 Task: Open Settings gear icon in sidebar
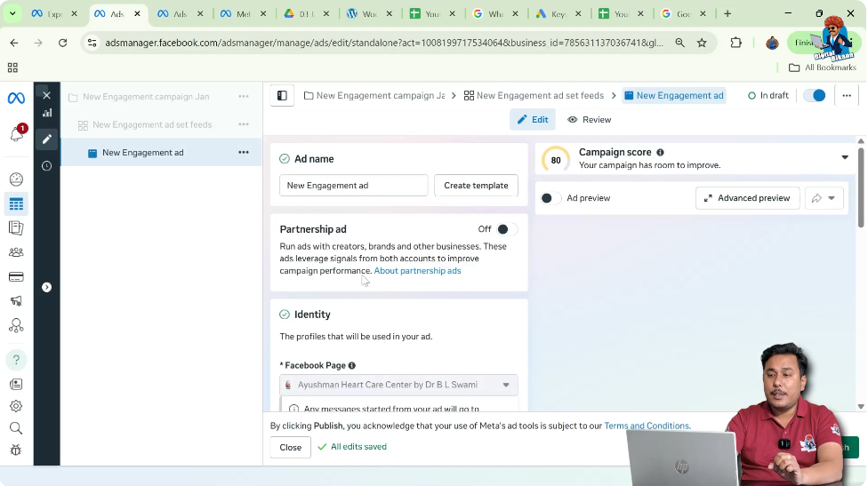pyautogui.click(x=16, y=406)
